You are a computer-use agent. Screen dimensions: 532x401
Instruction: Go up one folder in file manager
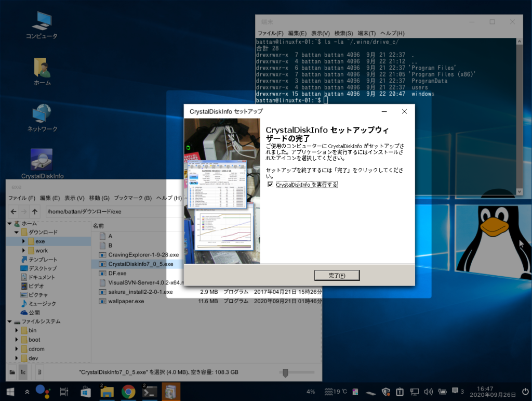point(35,212)
